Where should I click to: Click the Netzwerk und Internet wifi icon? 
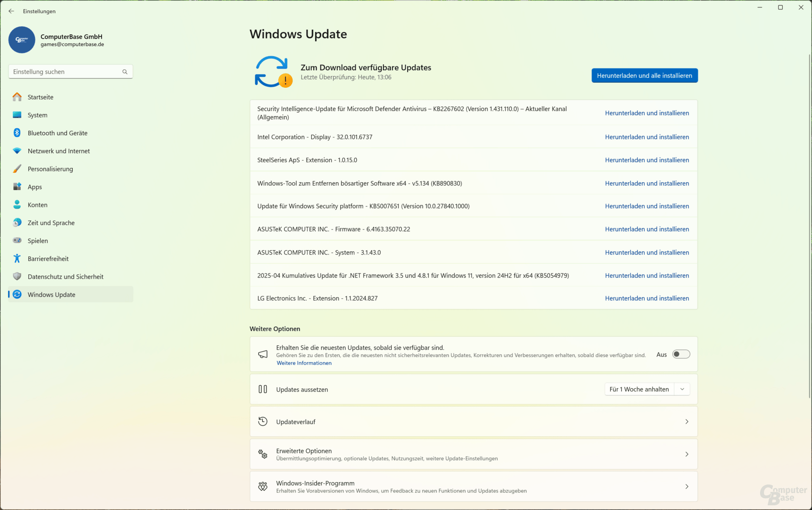point(17,151)
